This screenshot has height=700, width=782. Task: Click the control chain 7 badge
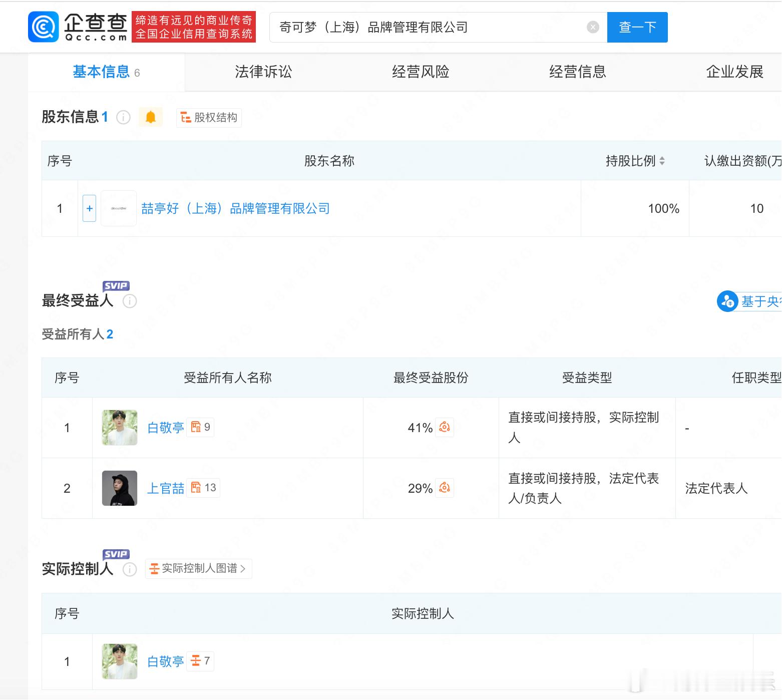coord(201,661)
